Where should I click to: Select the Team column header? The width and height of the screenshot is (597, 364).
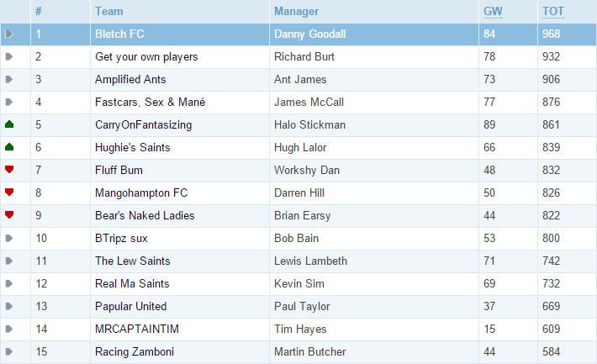[109, 12]
